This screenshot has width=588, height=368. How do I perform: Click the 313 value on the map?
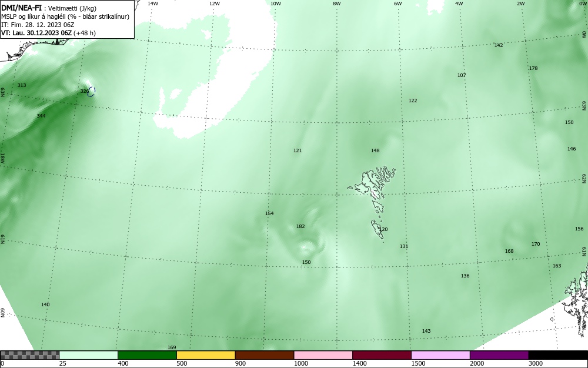coord(22,85)
